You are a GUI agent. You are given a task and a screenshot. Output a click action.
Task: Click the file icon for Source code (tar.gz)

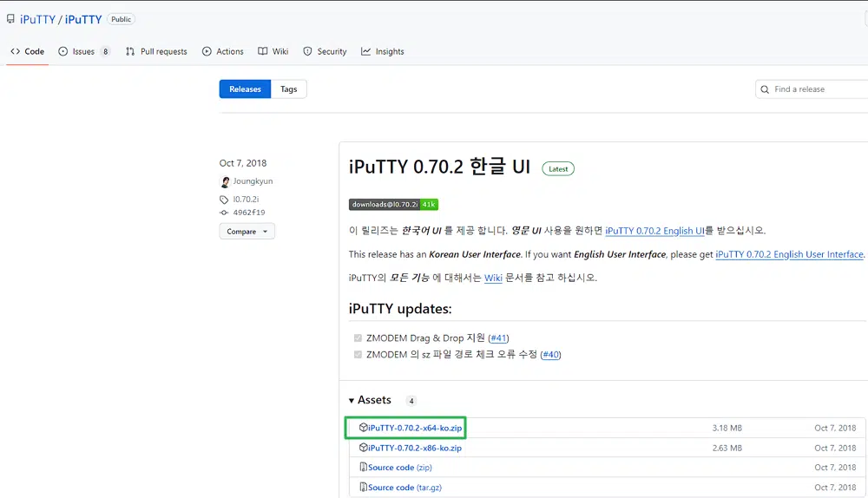[363, 487]
